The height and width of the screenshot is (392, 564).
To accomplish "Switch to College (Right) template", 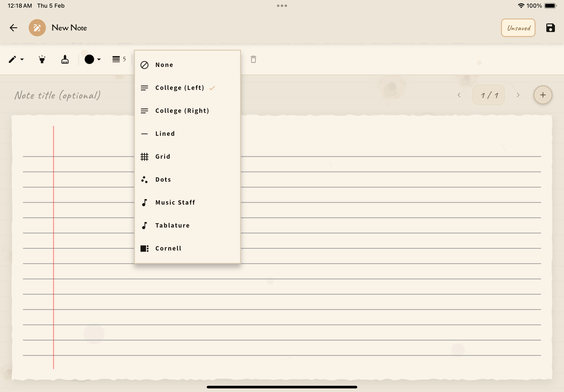I will point(182,111).
